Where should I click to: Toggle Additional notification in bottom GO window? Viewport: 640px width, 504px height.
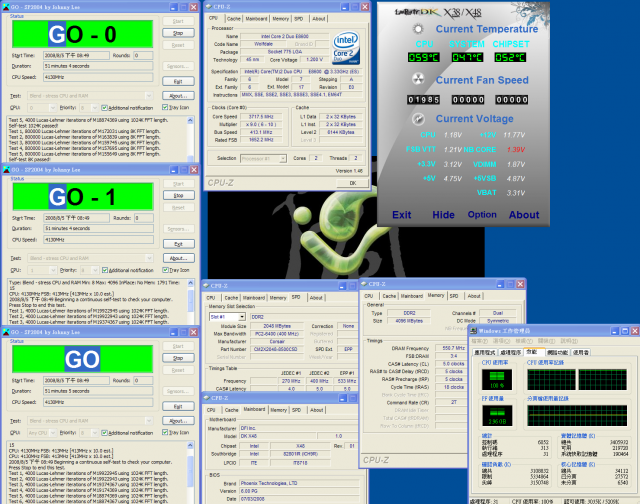(x=104, y=433)
